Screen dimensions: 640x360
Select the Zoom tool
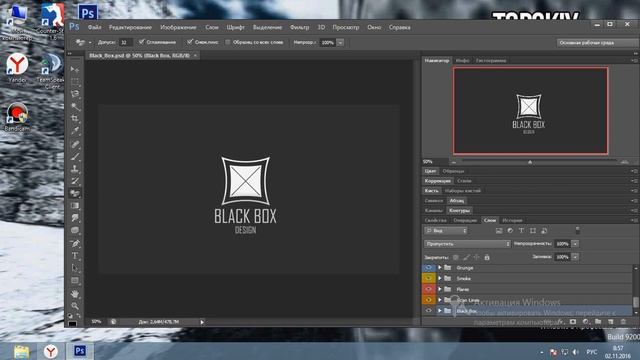coord(75,306)
